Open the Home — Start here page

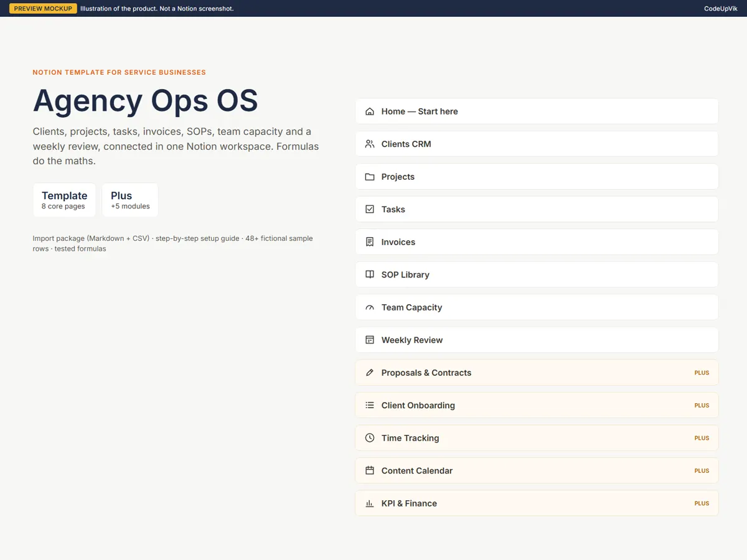click(x=537, y=111)
